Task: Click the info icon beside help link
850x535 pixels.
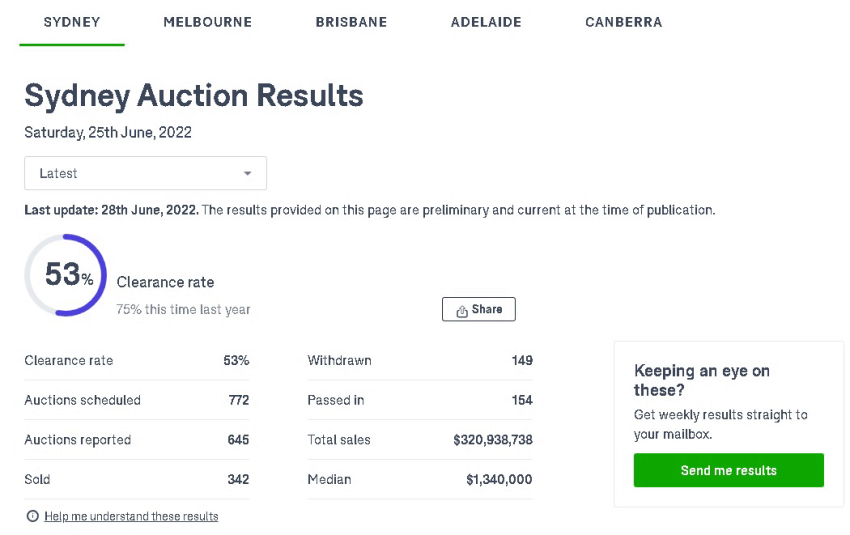Action: click(x=33, y=516)
